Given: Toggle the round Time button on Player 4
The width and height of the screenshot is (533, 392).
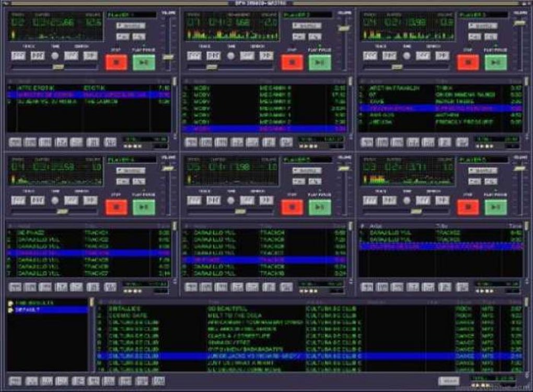Looking at the screenshot, I should pos(55,200).
